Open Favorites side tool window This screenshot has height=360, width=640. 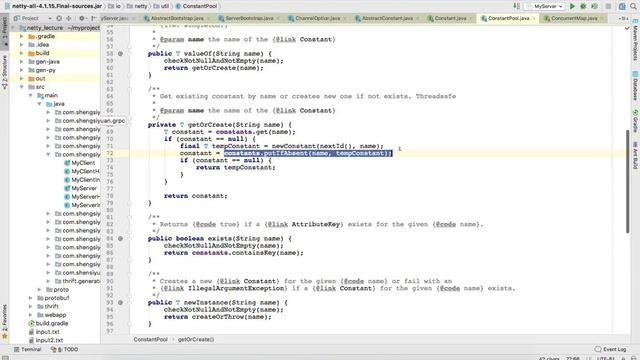[x=4, y=322]
